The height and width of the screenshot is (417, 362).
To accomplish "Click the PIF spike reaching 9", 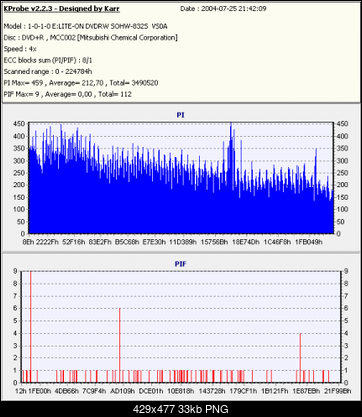I will point(31,327).
